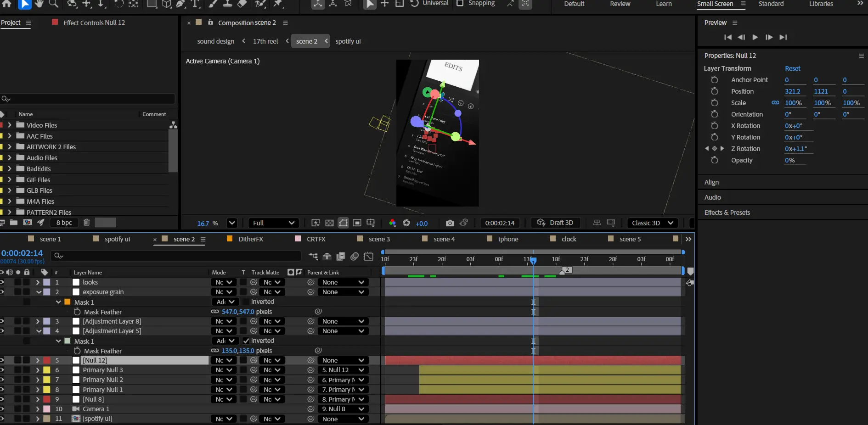Open the Full resolution dropdown

tap(273, 223)
